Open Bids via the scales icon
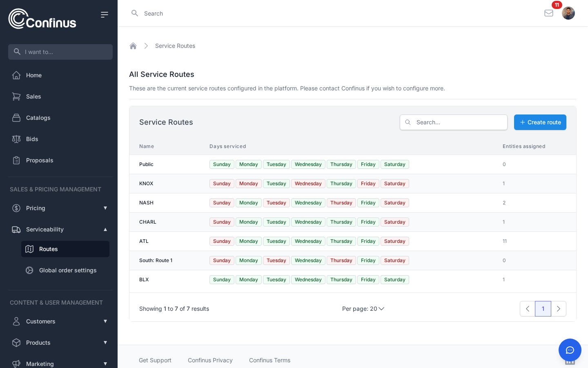This screenshot has height=368, width=588. tap(16, 139)
